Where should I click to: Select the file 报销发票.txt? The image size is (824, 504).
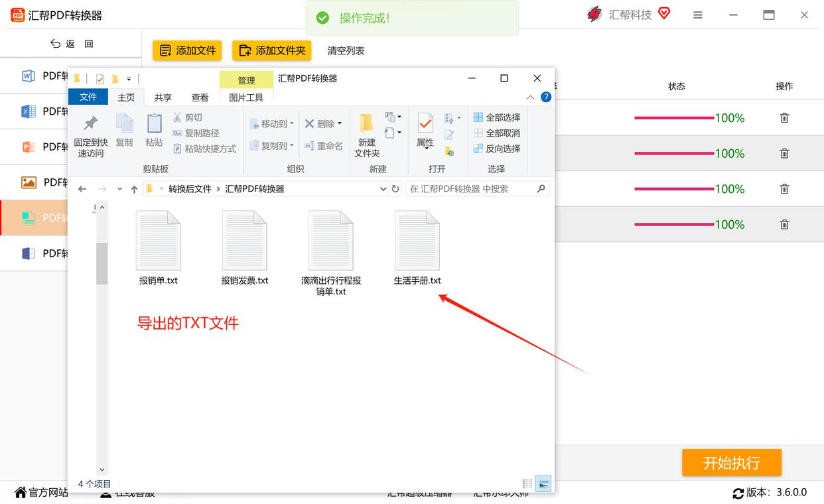click(245, 248)
